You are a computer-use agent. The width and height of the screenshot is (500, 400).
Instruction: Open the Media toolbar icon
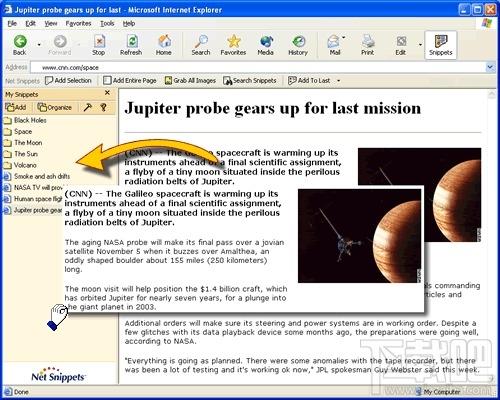[x=266, y=45]
